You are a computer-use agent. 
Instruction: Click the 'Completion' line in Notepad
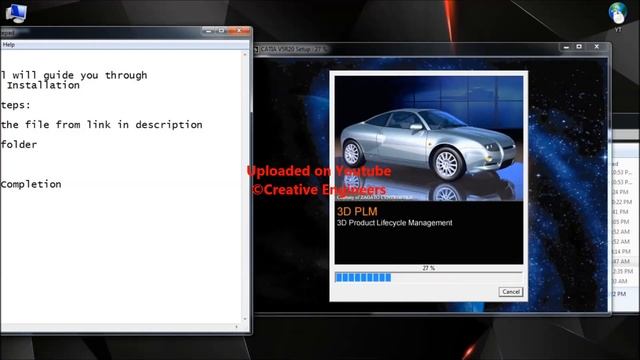[x=31, y=184]
